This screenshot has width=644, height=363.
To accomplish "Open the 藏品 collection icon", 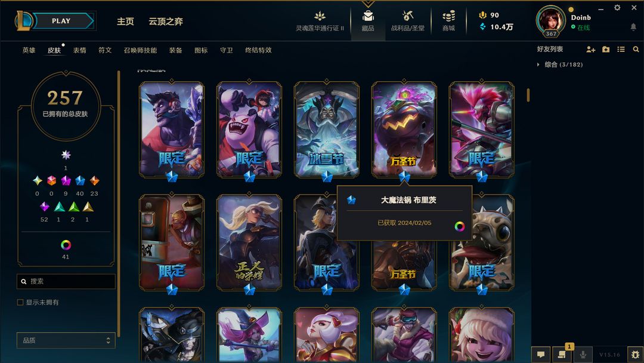I will [x=368, y=17].
